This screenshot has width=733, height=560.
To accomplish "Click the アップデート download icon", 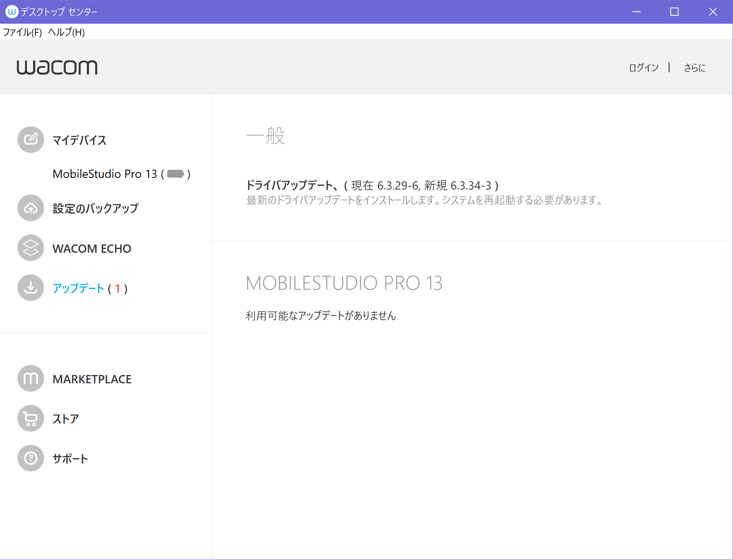I will pyautogui.click(x=30, y=288).
